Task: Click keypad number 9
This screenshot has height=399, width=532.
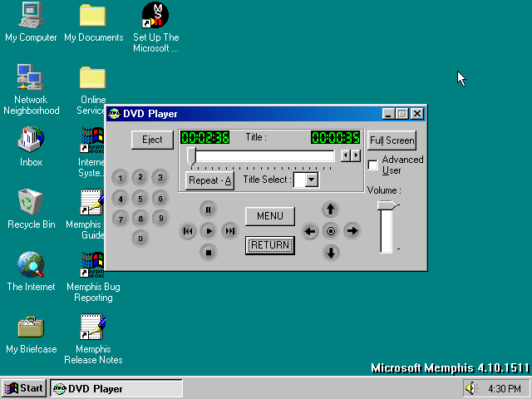Action: 160,219
